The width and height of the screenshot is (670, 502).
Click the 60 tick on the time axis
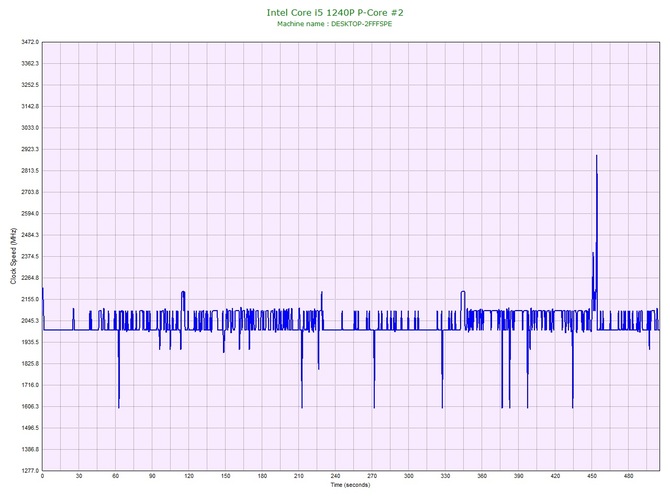pyautogui.click(x=116, y=476)
